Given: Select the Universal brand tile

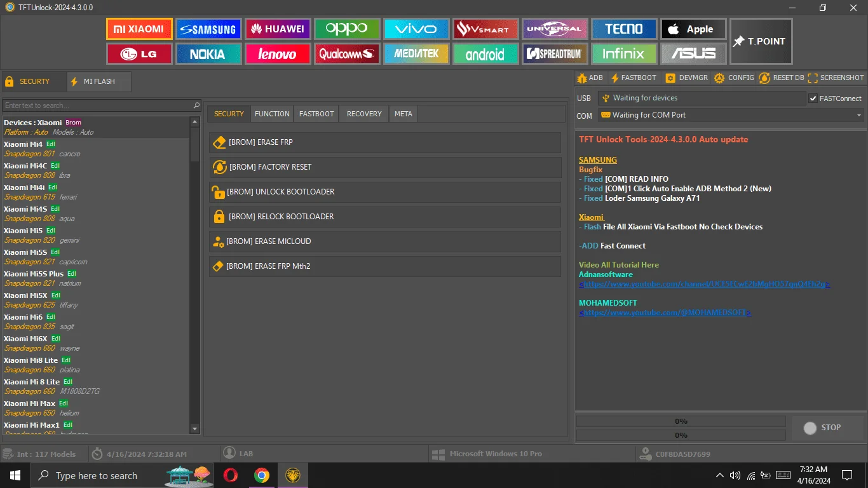Looking at the screenshot, I should [554, 29].
